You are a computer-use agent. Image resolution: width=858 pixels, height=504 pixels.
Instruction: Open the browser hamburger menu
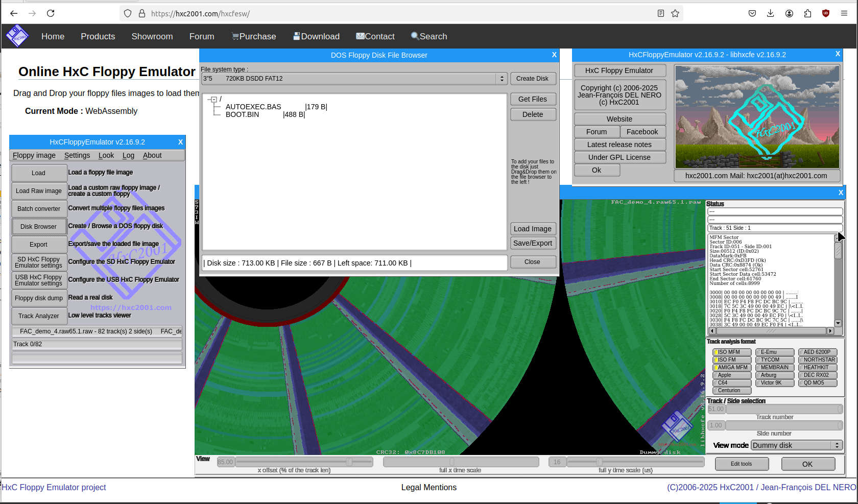coord(844,13)
